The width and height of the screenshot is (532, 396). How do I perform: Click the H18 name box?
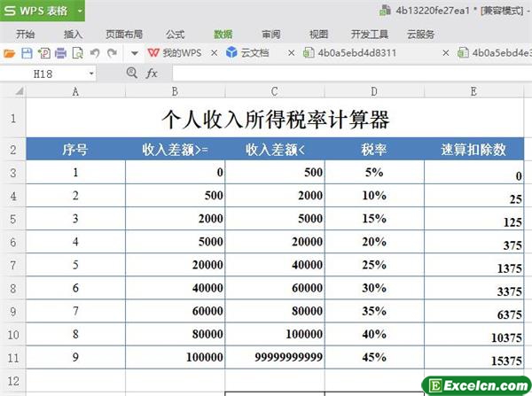click(x=43, y=74)
